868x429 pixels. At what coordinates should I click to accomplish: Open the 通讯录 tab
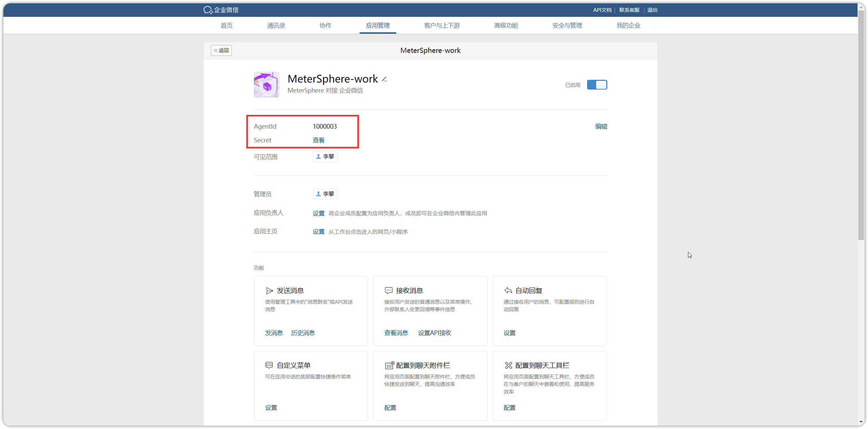tap(276, 25)
